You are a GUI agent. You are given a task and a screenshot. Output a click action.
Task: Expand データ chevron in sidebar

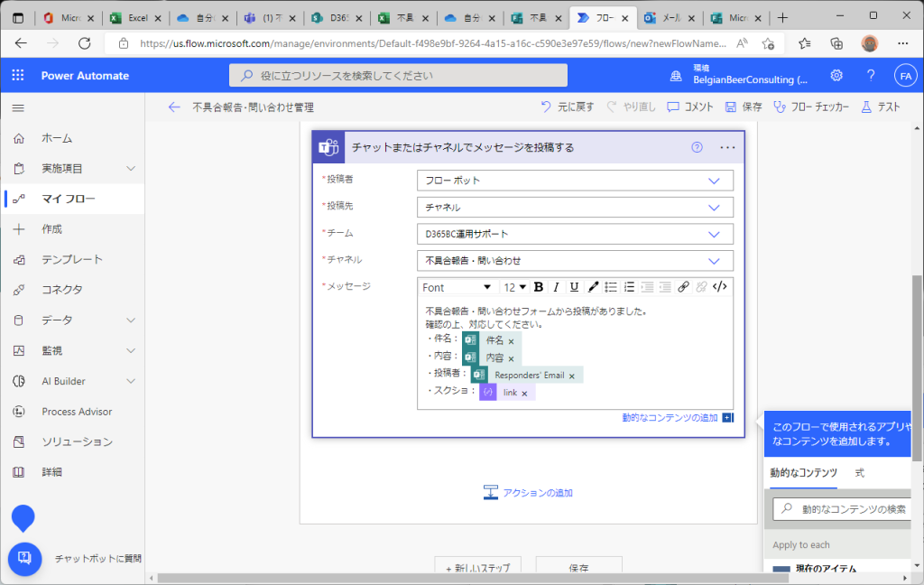tap(131, 320)
